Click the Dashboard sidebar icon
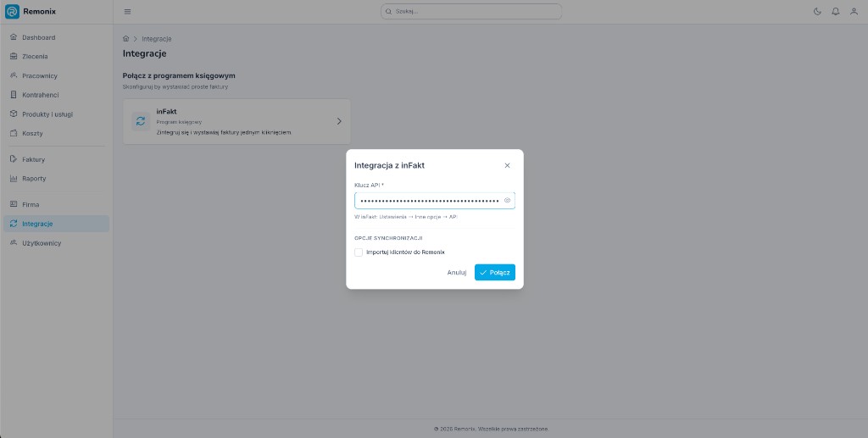This screenshot has height=438, width=868. click(x=14, y=37)
